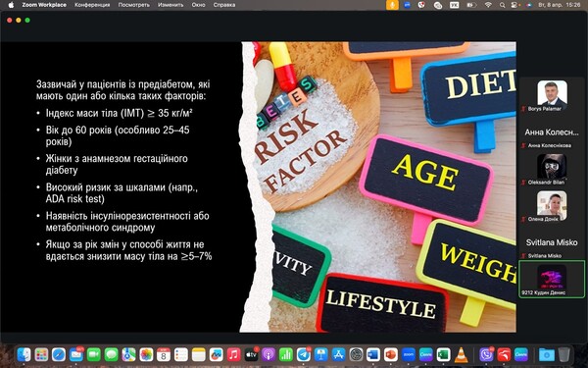
Task: Open the Music app in the Dock
Action: tap(233, 354)
